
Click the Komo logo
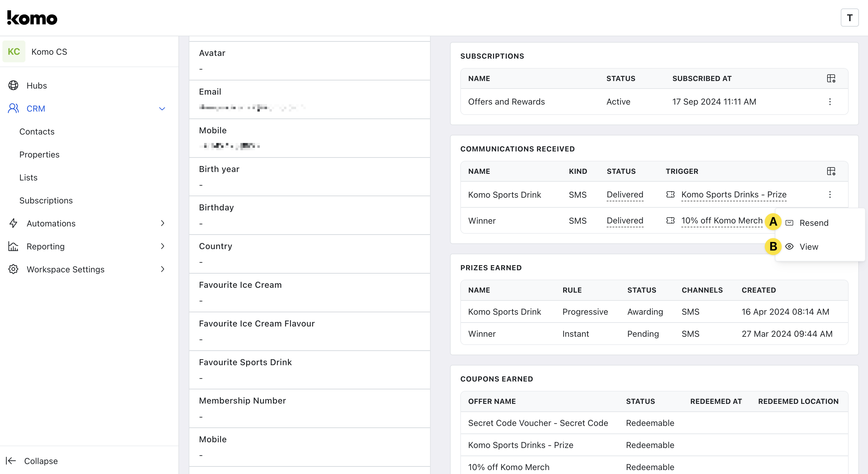(x=32, y=18)
